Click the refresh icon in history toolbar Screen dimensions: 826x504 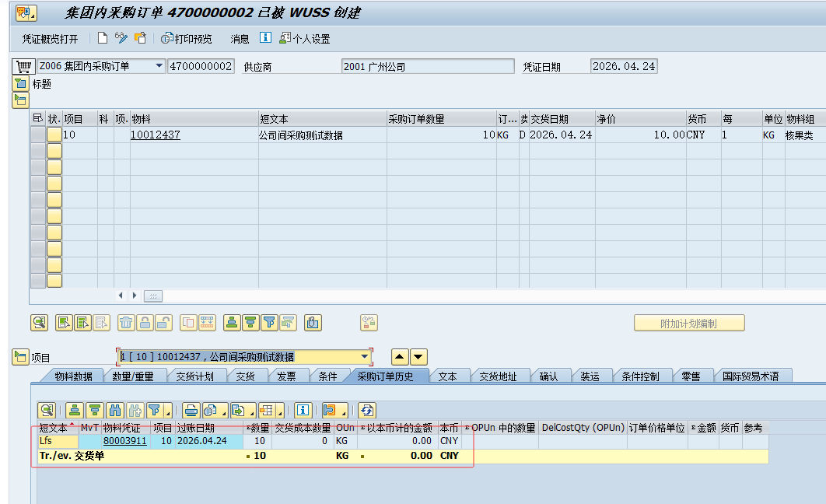366,410
